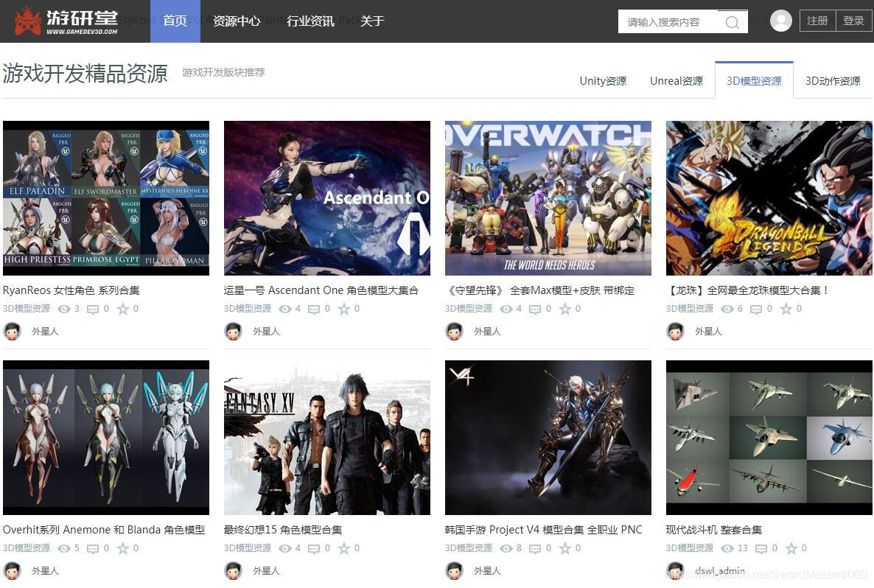The image size is (874, 588).
Task: Switch to 3D动作资源 tab
Action: coord(833,81)
